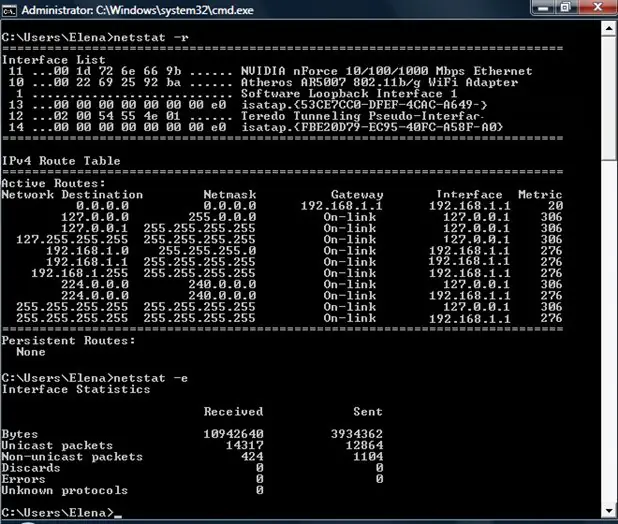Select the Atheros AR5007 WiFi Adapter line
This screenshot has width=618, height=524.
263,82
